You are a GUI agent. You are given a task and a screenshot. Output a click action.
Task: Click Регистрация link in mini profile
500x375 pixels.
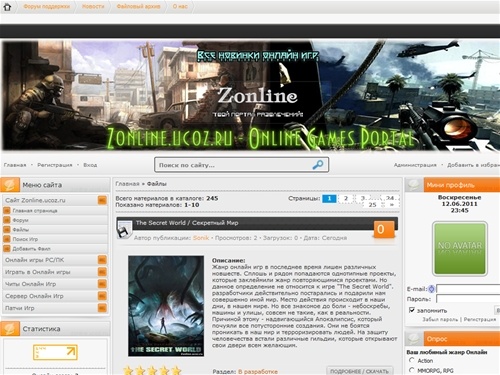click(x=480, y=319)
